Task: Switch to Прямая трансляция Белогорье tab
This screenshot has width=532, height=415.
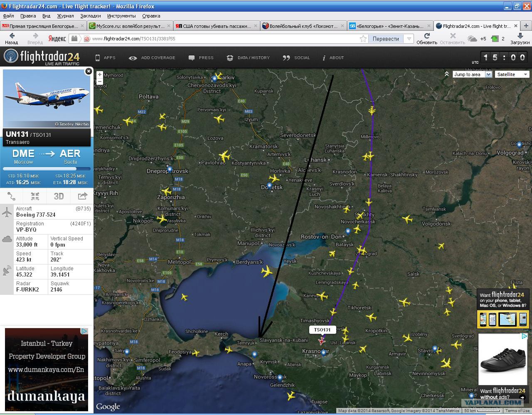Action: (43, 26)
